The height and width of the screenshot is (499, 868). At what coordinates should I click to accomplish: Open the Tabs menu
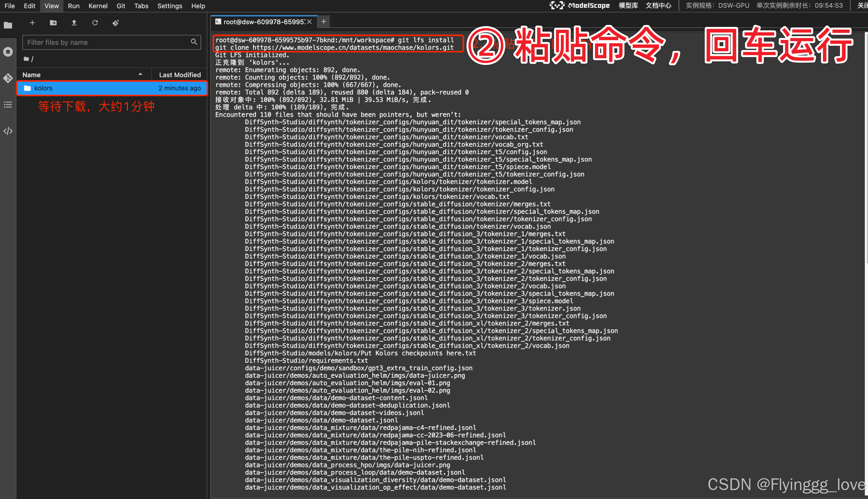(141, 6)
